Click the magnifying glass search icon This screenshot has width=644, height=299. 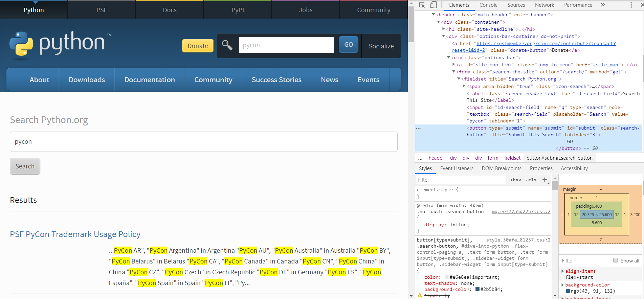[227, 45]
